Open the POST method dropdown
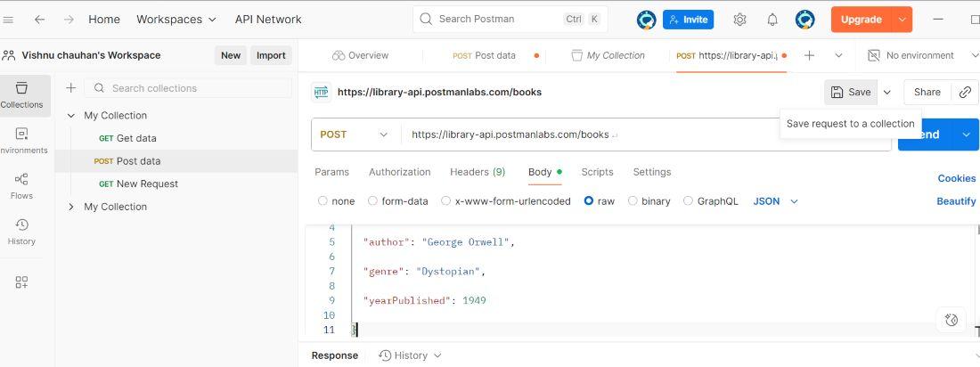The height and width of the screenshot is (367, 980). pyautogui.click(x=355, y=135)
